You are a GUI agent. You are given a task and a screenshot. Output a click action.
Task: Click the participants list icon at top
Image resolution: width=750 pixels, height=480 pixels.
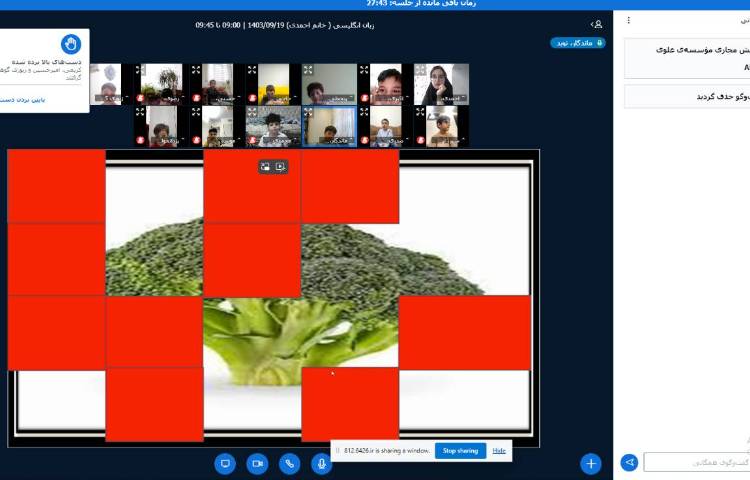pyautogui.click(x=596, y=24)
